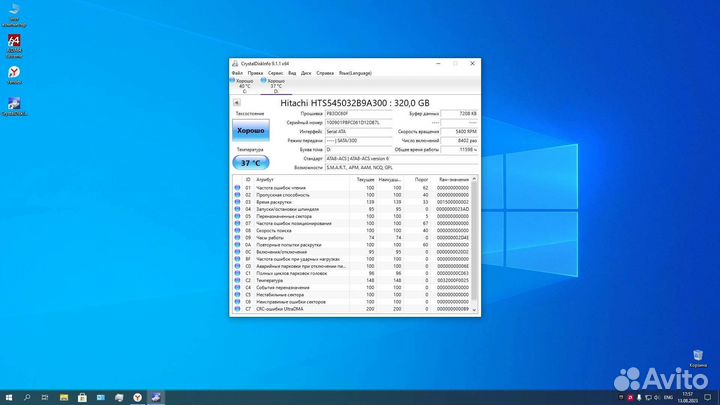
Task: Select row Повторные попытки раскрутки
Action: [x=352, y=245]
